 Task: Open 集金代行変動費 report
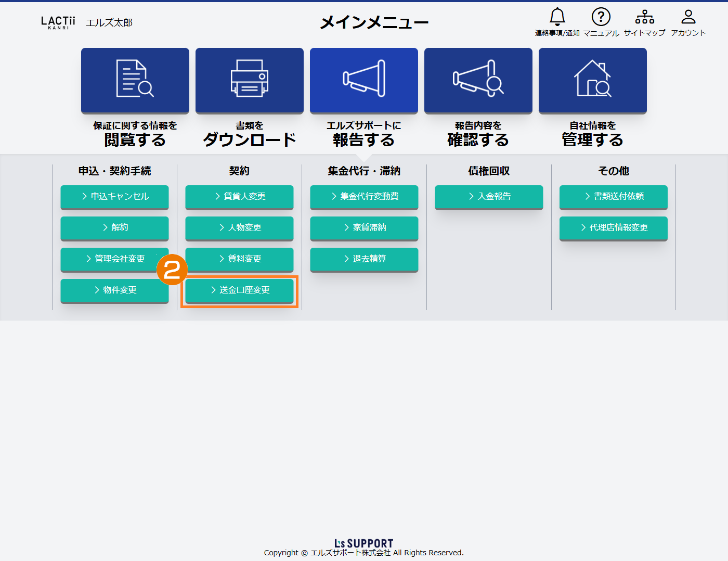coord(364,197)
